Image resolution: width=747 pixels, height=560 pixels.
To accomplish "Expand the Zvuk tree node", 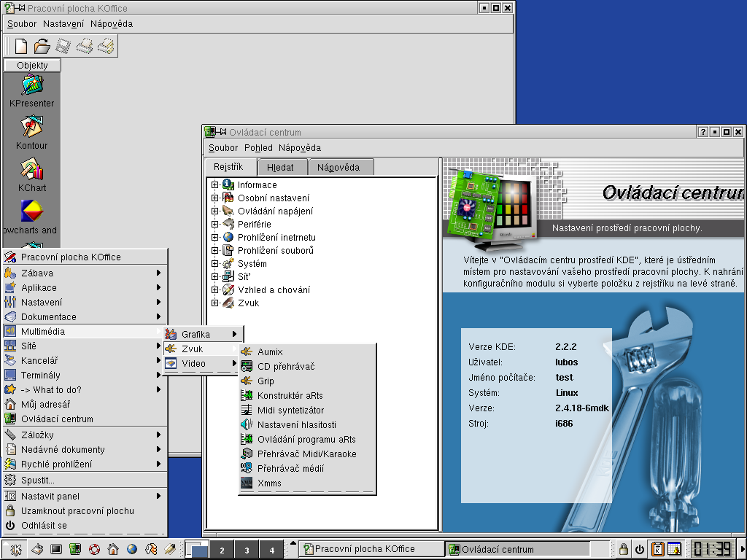I will pos(215,303).
